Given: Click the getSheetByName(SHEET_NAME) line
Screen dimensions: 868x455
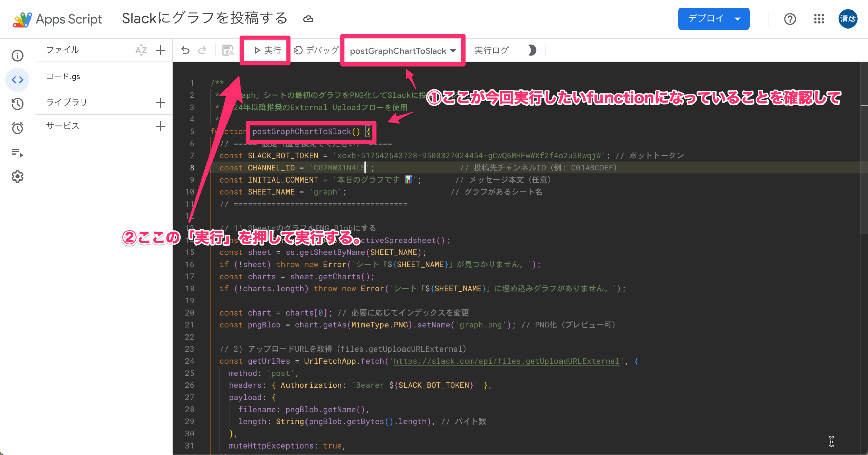Looking at the screenshot, I should coord(322,252).
